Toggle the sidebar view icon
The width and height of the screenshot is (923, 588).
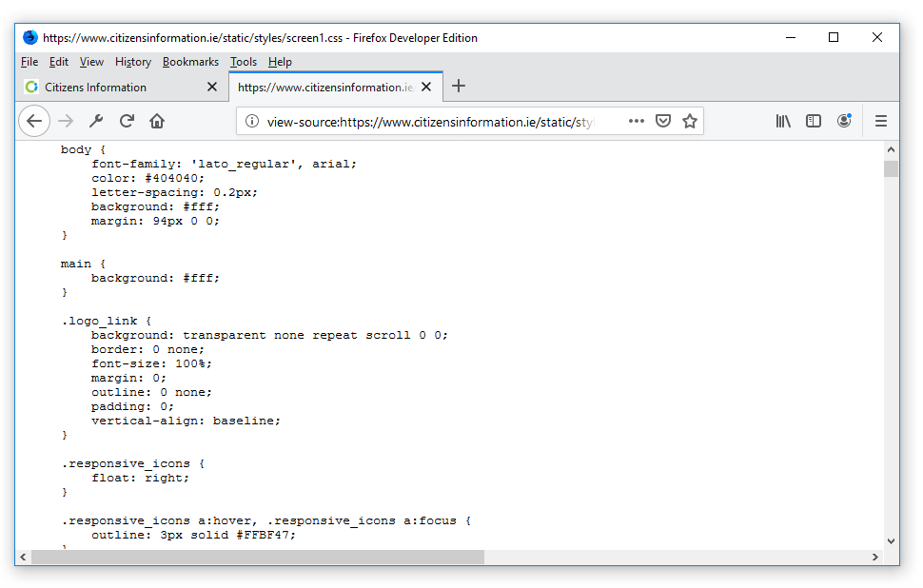click(814, 121)
